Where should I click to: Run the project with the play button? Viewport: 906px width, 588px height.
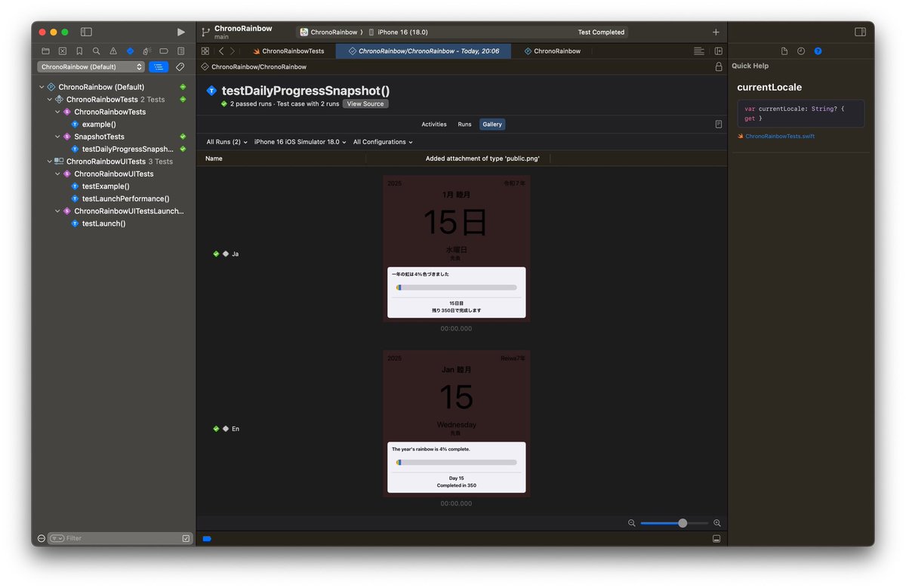(180, 32)
